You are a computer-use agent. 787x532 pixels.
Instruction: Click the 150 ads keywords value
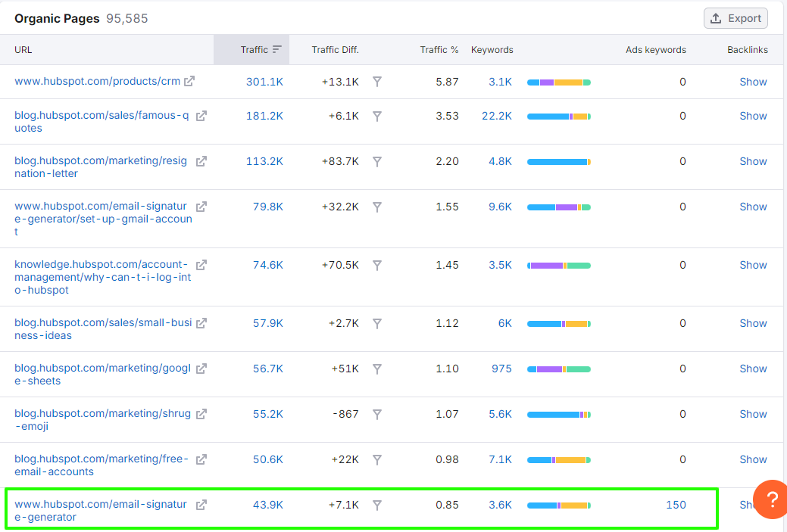[x=676, y=505]
